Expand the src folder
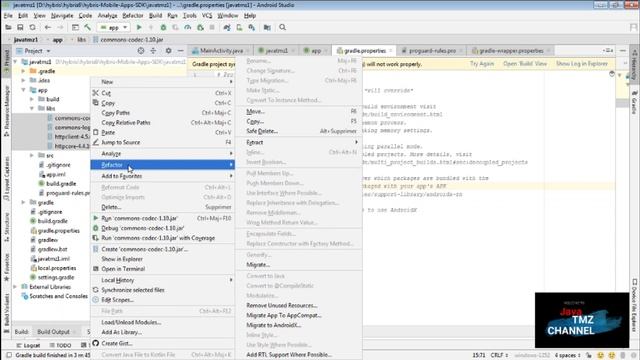 click(x=32, y=156)
